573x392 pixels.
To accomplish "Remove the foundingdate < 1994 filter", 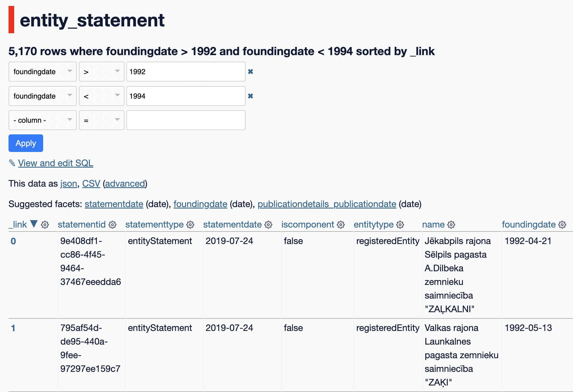I will click(250, 96).
